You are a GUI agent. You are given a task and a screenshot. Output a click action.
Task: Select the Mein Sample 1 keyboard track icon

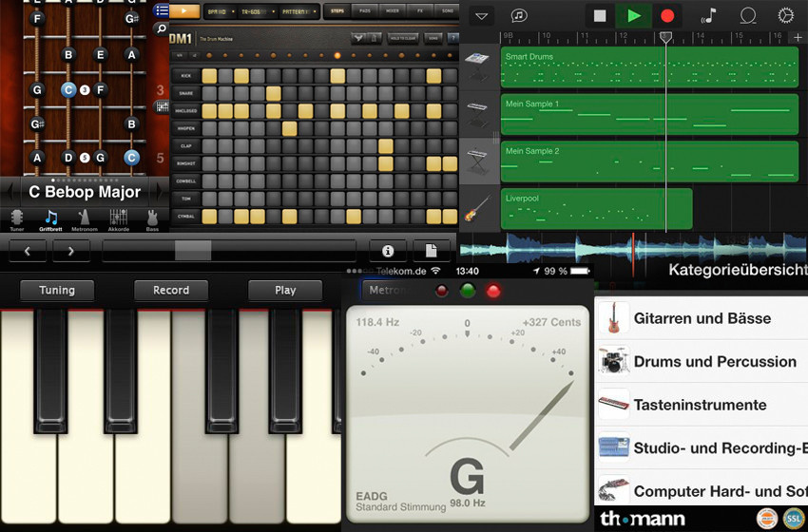[x=477, y=112]
